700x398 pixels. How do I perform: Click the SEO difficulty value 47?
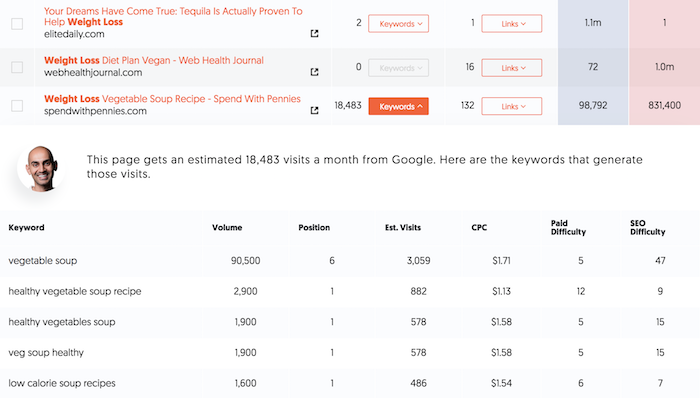tap(660, 261)
